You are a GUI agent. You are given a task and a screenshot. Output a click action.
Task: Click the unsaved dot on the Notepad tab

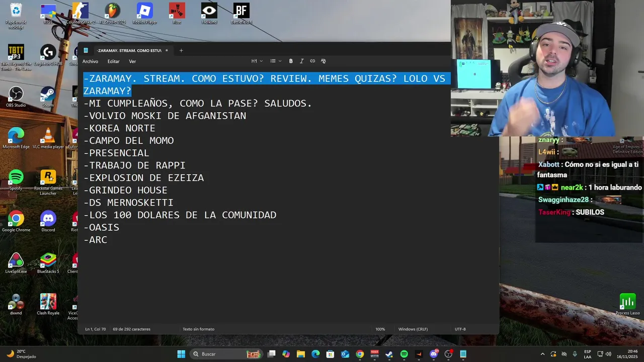pos(167,50)
